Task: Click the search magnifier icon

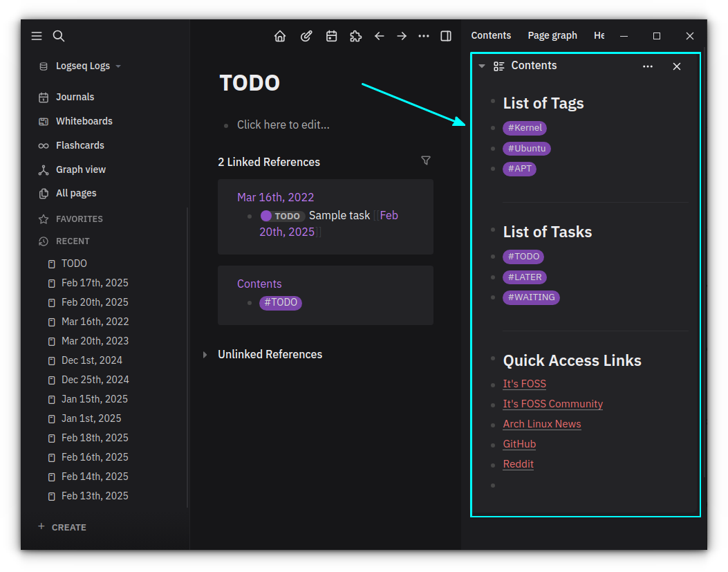Action: [x=59, y=36]
